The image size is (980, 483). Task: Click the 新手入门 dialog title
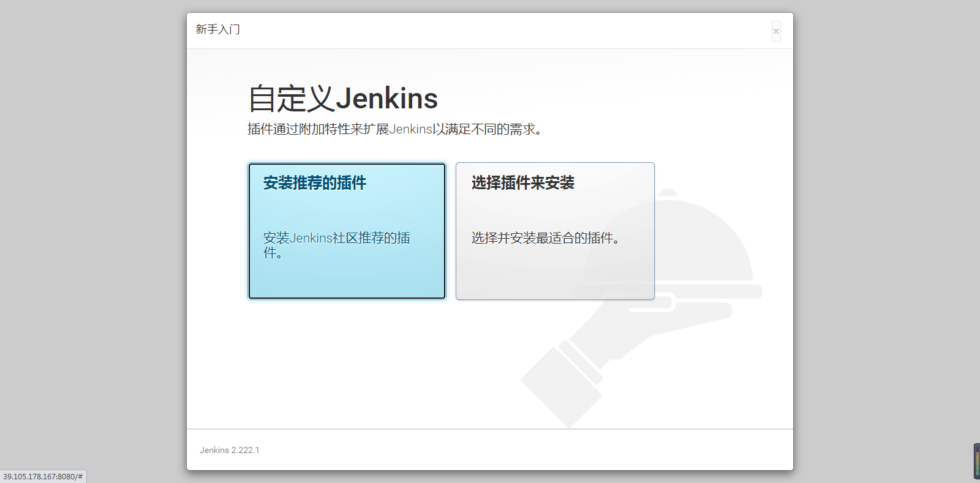pyautogui.click(x=218, y=29)
